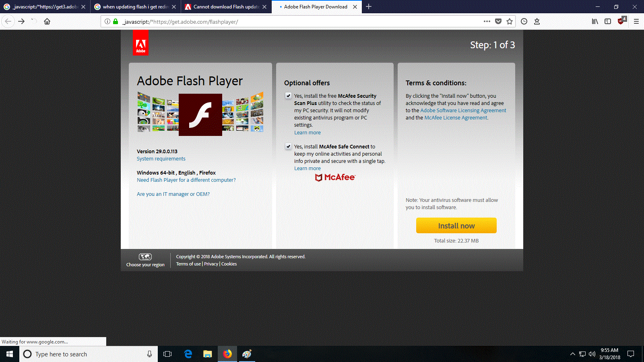The image size is (644, 362).
Task: Open the Privacy footer link
Action: [211, 264]
